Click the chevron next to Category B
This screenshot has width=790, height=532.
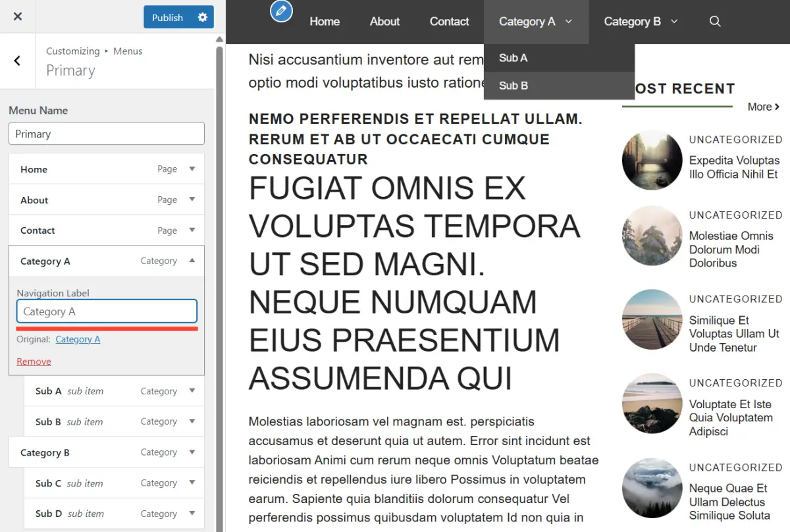tap(674, 22)
